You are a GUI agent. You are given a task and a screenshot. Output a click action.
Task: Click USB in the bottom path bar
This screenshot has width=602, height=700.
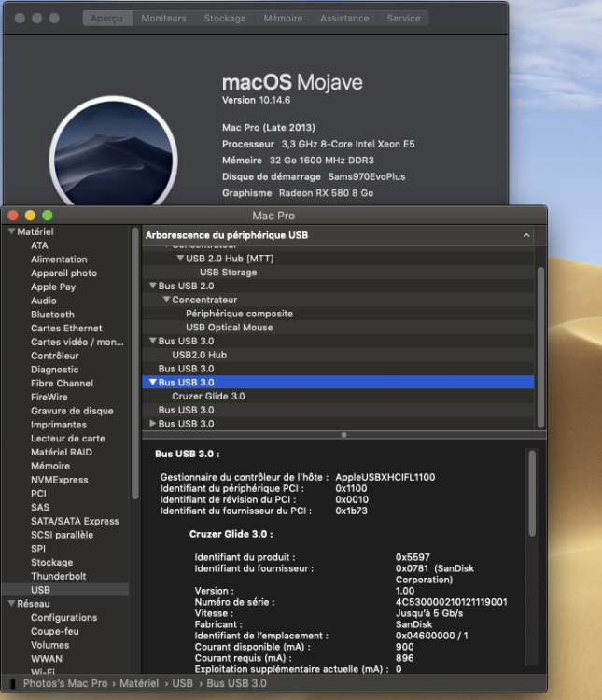click(183, 683)
